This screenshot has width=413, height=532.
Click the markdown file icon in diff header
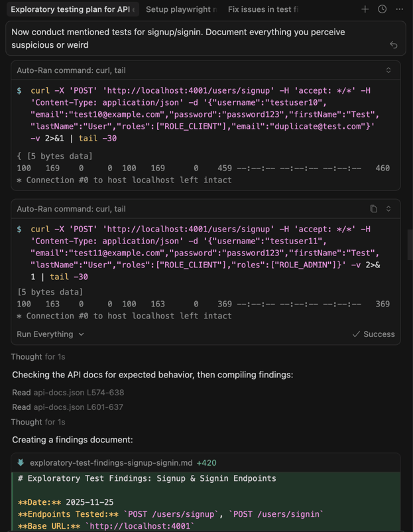click(x=21, y=462)
